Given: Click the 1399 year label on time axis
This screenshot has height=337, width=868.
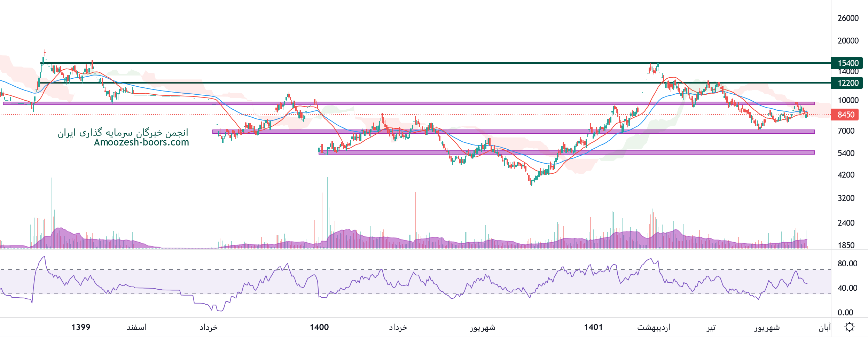Looking at the screenshot, I should (x=81, y=327).
